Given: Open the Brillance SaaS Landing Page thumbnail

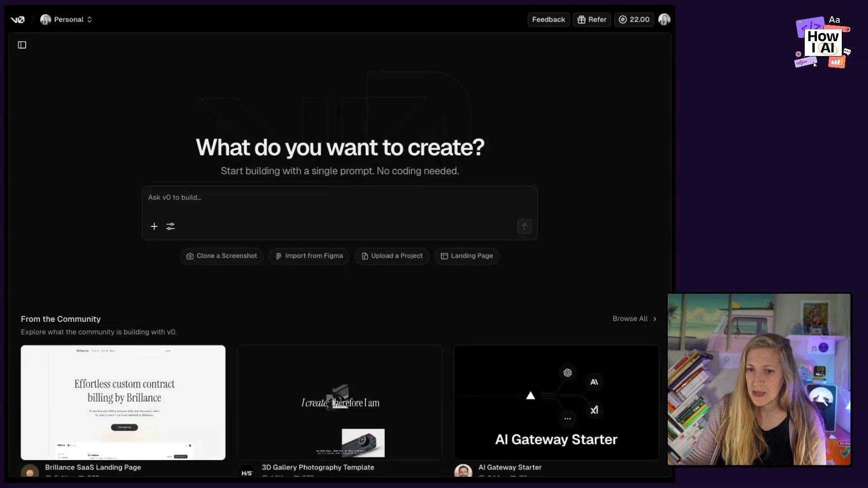Looking at the screenshot, I should [123, 403].
